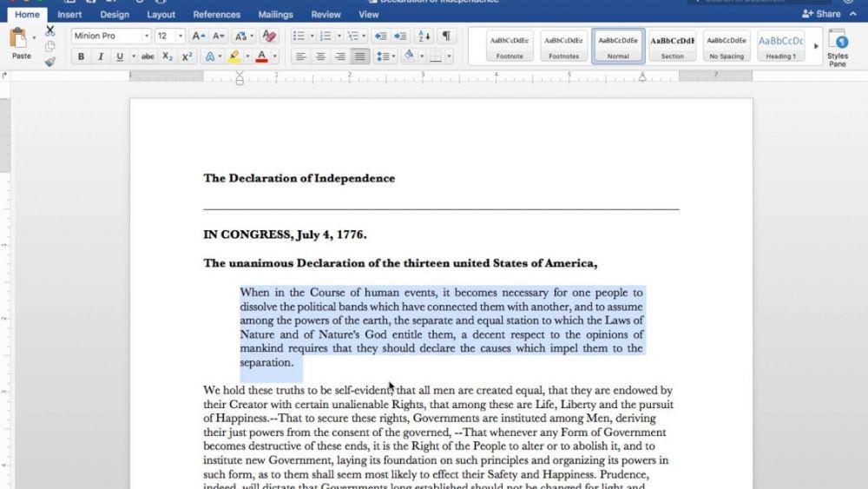Open the Layout ribbon tab
868x489 pixels.
(x=161, y=15)
